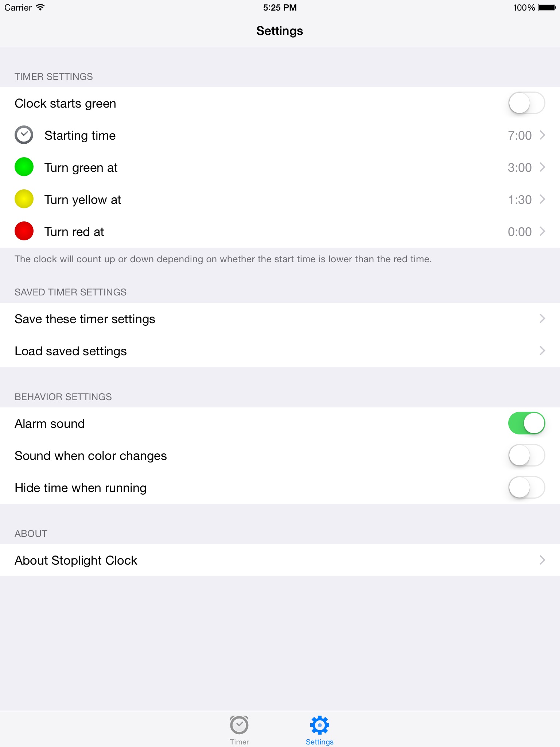Turn off the Alarm sound switch
This screenshot has width=560, height=747.
(x=526, y=423)
